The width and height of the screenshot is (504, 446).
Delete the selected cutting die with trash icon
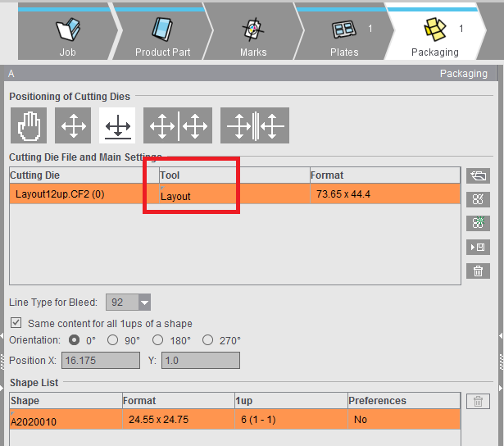tap(478, 271)
